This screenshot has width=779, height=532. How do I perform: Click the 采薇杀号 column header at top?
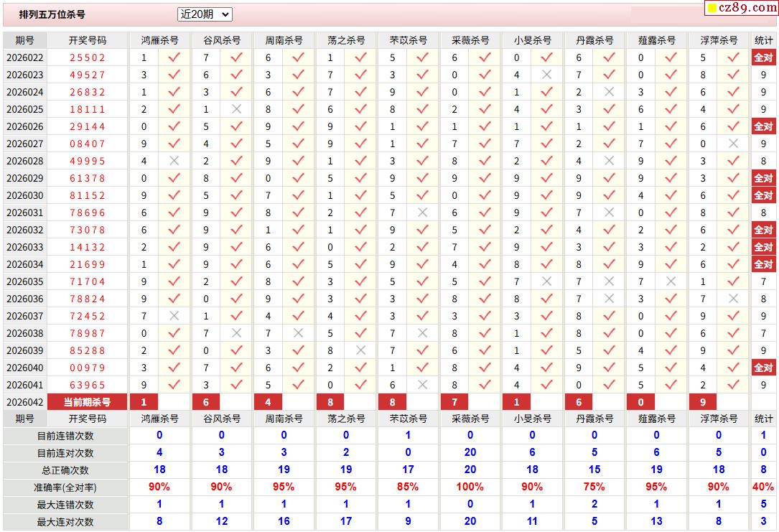coord(470,40)
